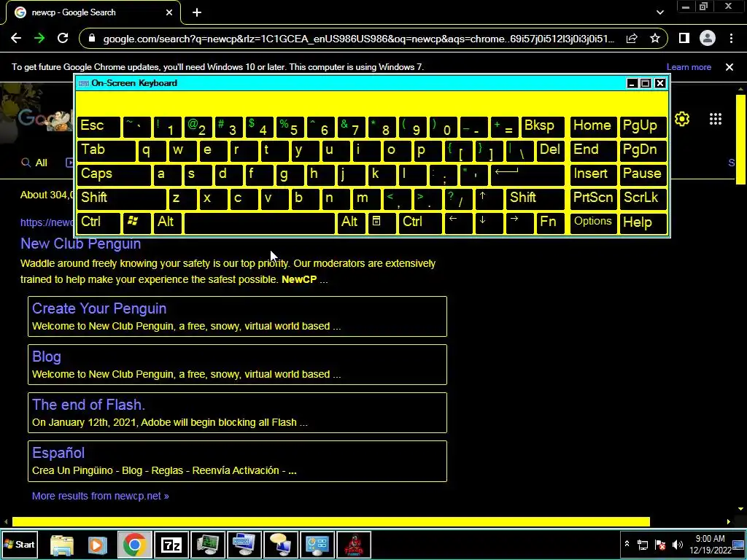747x560 pixels.
Task: Select the All search tab
Action: point(34,163)
